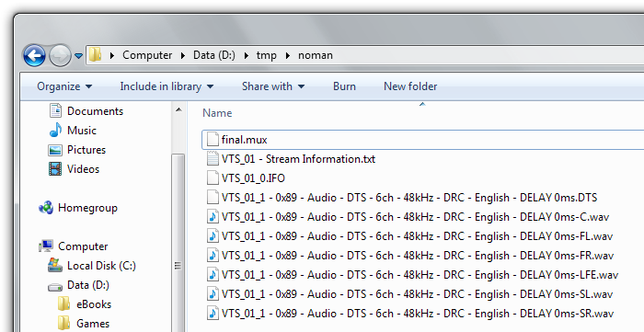Select the file ending in 0ms-SL.wav
The image size is (644, 332).
point(417,294)
